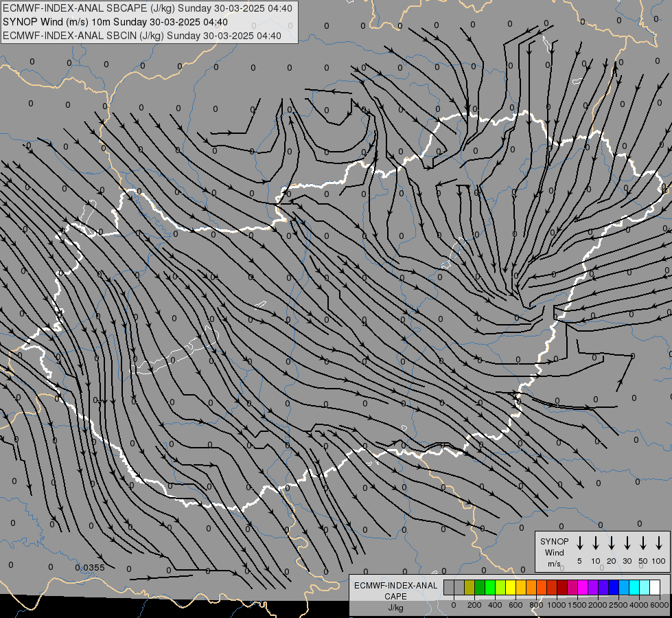This screenshot has height=618, width=672.
Task: Click the SYNOP Wind m/s legend label
Action: [554, 552]
